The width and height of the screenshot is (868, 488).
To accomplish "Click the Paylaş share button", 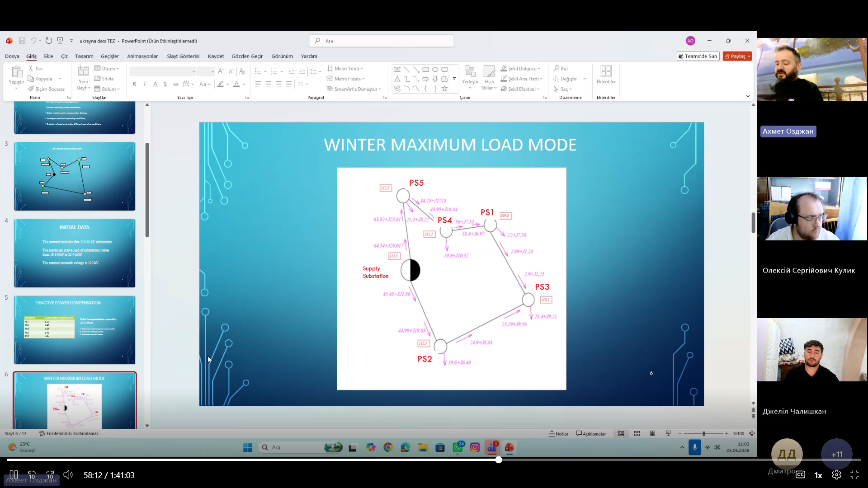I will [737, 56].
